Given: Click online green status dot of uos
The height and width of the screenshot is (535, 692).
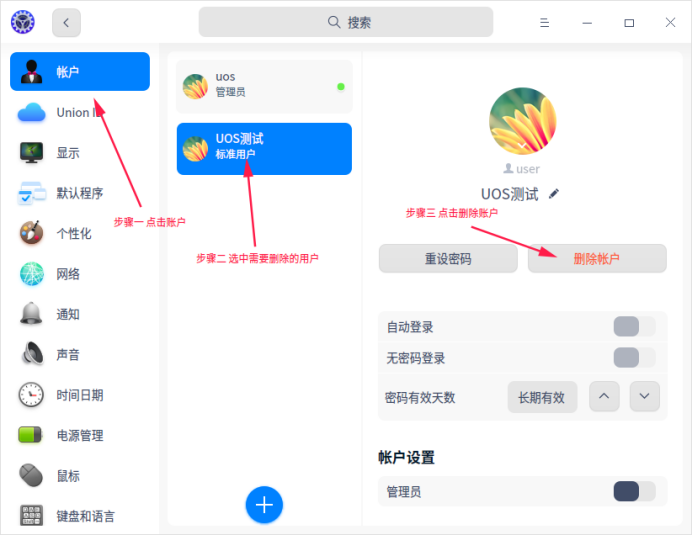Looking at the screenshot, I should (341, 87).
